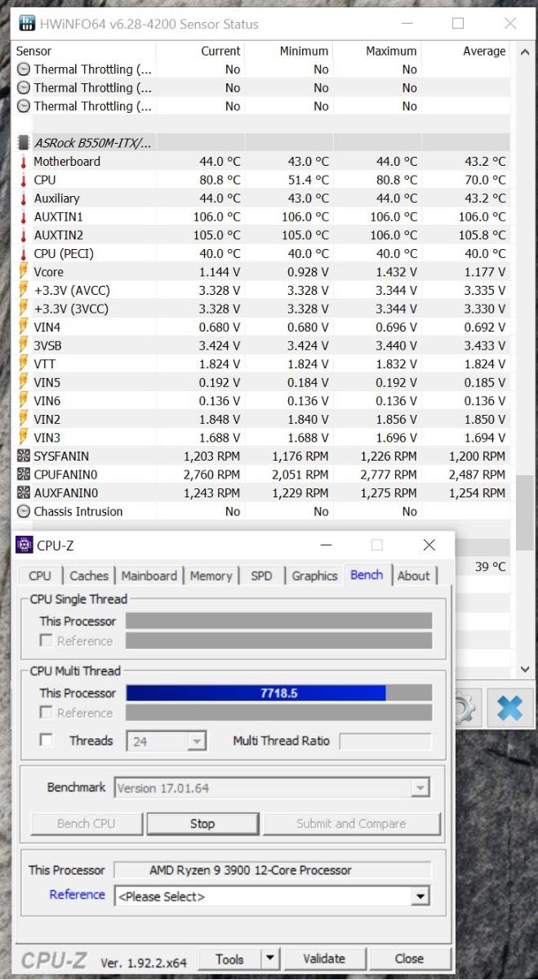This screenshot has height=980, width=538.
Task: Click the SYSFANIN fan icon
Action: 23,456
